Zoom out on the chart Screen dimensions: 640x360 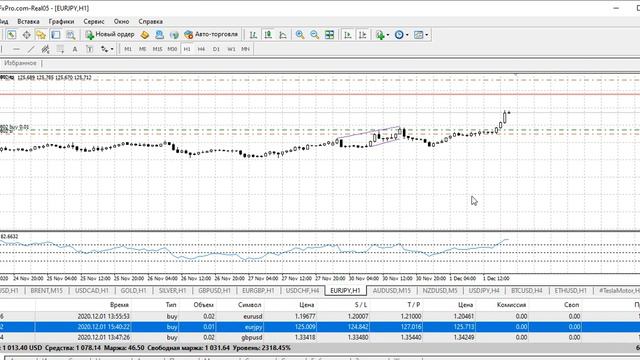(314, 35)
